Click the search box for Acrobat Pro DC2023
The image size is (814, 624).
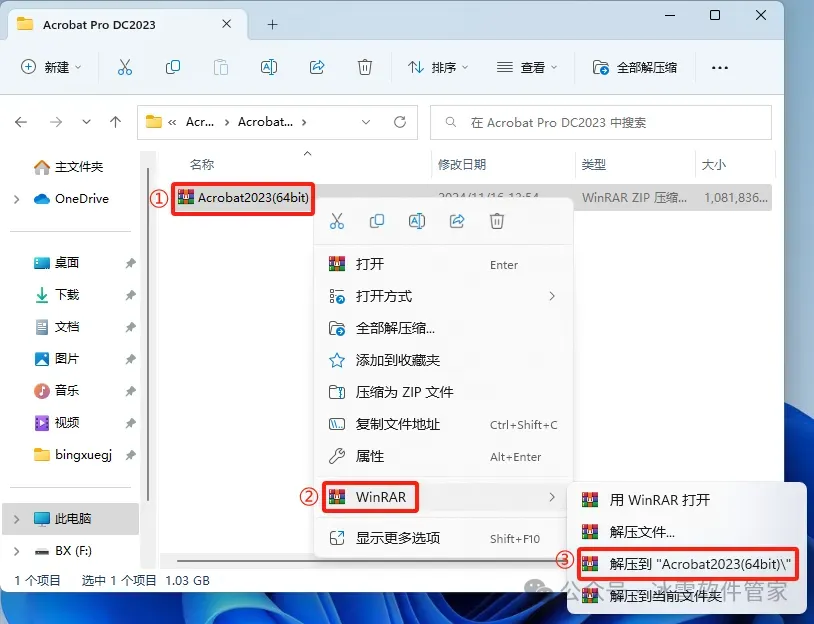[601, 123]
